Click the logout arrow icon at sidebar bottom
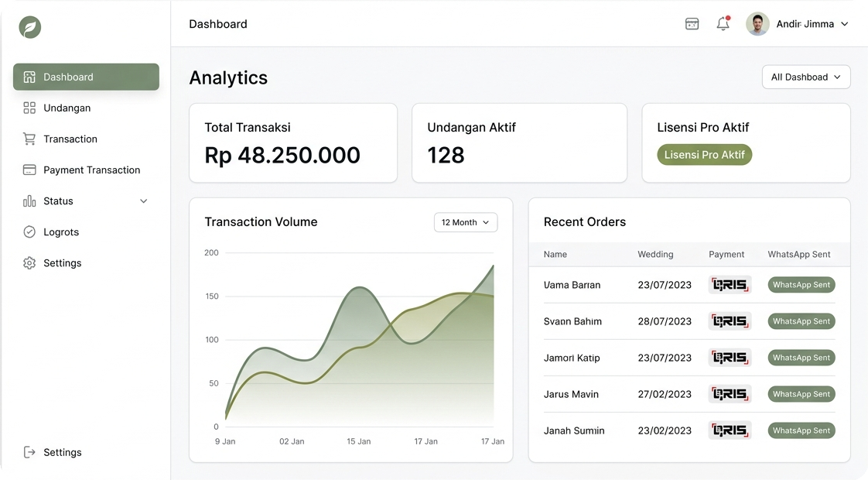The width and height of the screenshot is (868, 480). click(29, 452)
